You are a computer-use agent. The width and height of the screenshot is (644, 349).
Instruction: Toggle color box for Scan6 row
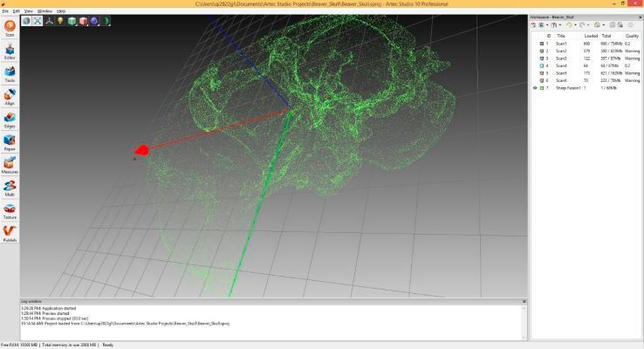[542, 80]
